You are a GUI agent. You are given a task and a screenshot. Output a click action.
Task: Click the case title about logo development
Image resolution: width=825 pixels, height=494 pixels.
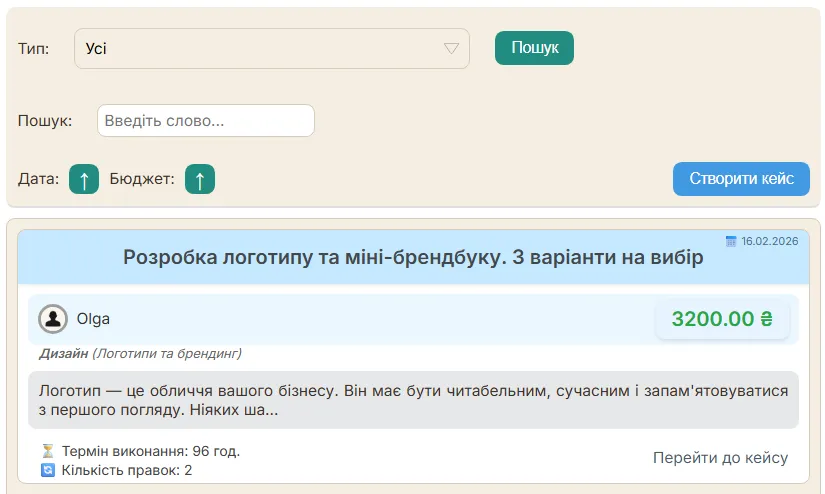coord(413,258)
